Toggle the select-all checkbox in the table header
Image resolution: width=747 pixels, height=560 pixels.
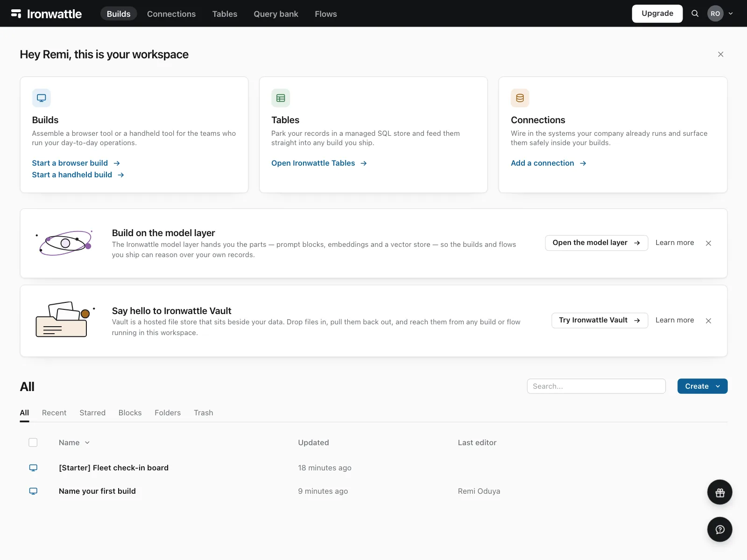(33, 442)
